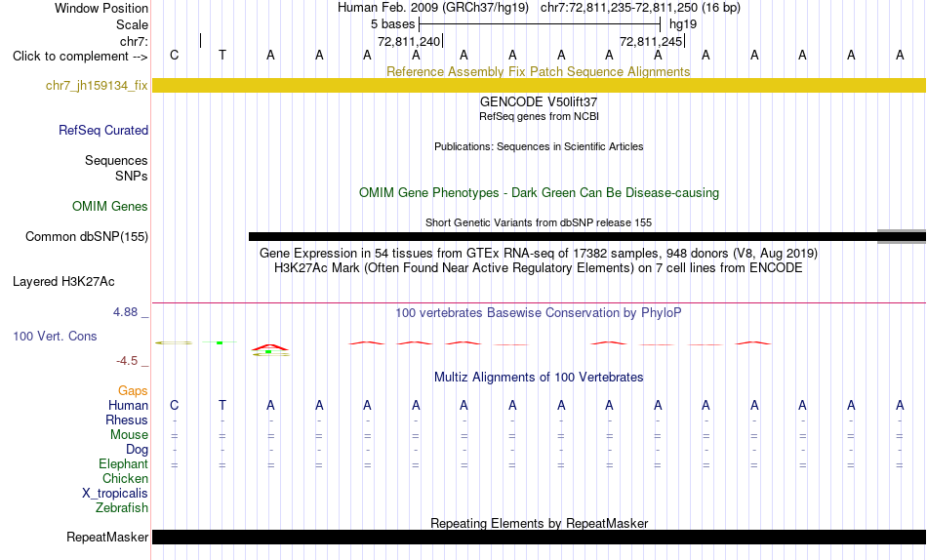Click the 4.88 PhyloP upper scale value
927x560 pixels.
125,311
